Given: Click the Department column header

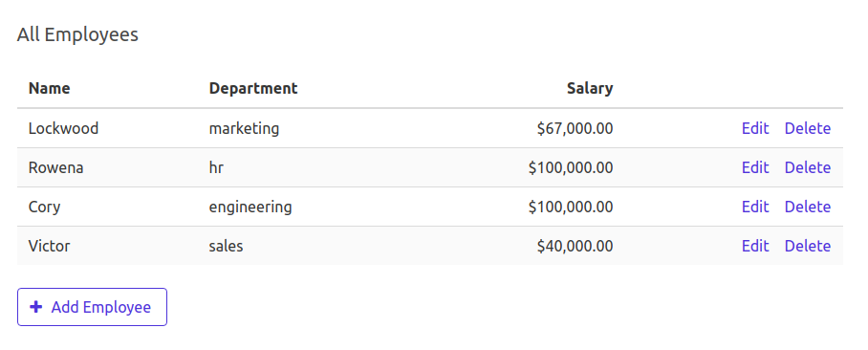Looking at the screenshot, I should pyautogui.click(x=253, y=88).
